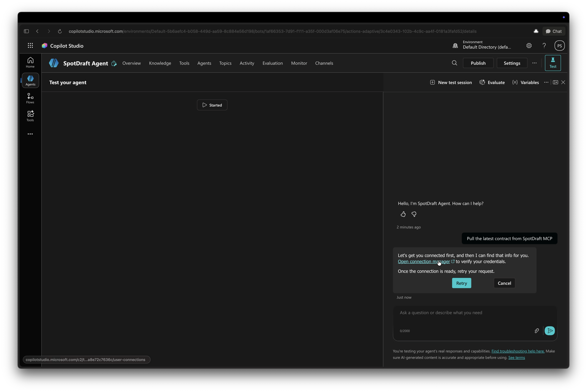Open the Agents tab
The image size is (587, 392).
[x=204, y=63]
